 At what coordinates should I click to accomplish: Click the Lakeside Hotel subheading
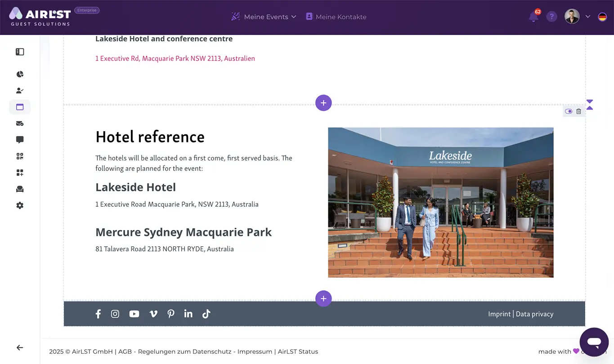[135, 187]
